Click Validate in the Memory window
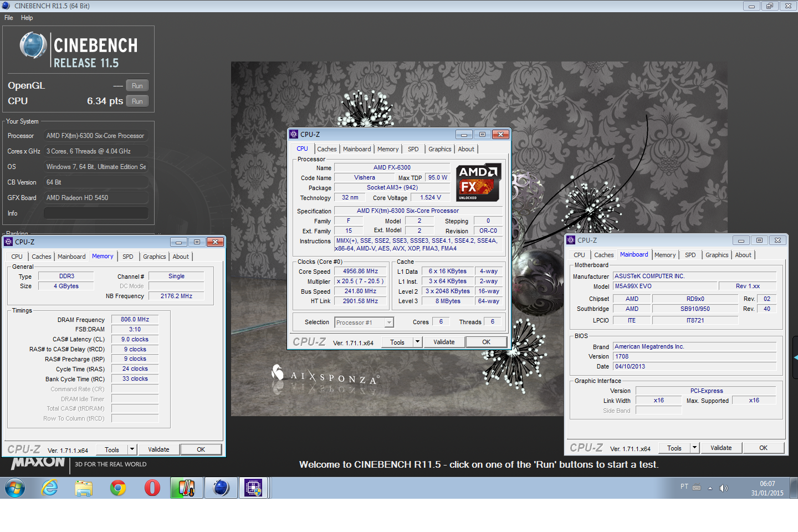Viewport: 798px width, 532px height. click(x=158, y=449)
